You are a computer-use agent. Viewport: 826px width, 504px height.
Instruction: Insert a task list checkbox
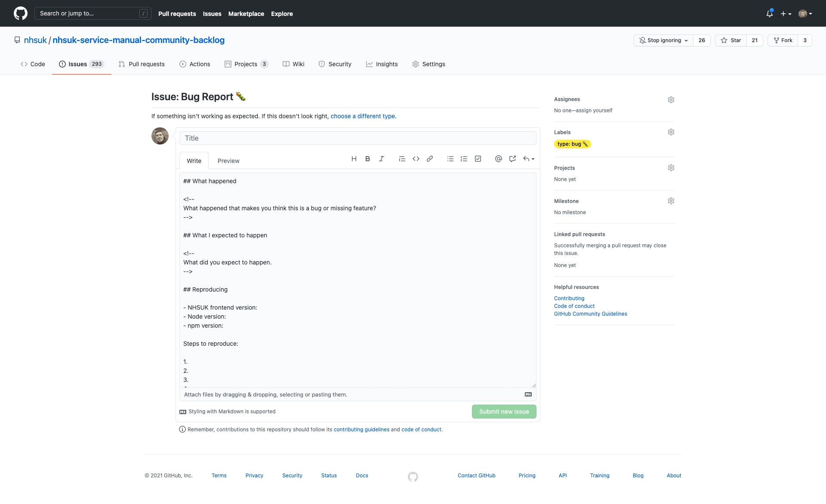pos(478,159)
